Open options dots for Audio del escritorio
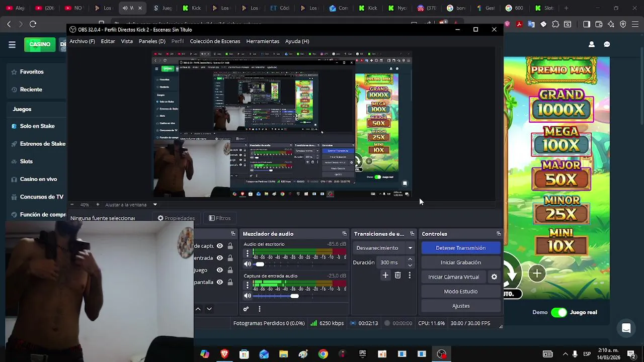The width and height of the screenshot is (644, 362). click(247, 253)
